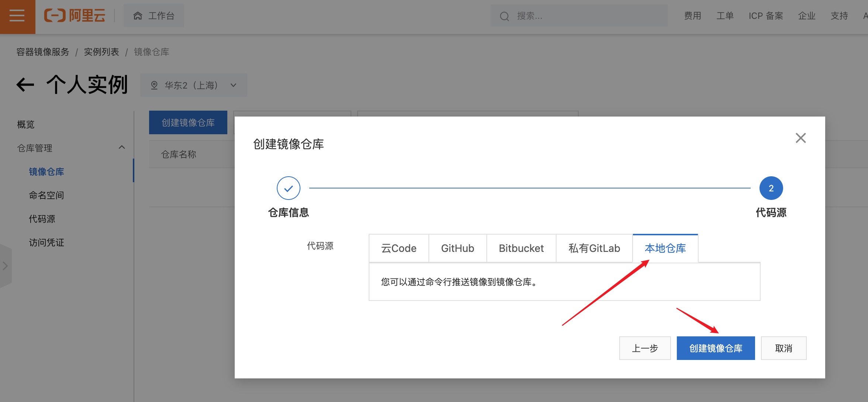The height and width of the screenshot is (402, 868).
Task: Navigate to 命名空间 in the sidebar
Action: (47, 195)
